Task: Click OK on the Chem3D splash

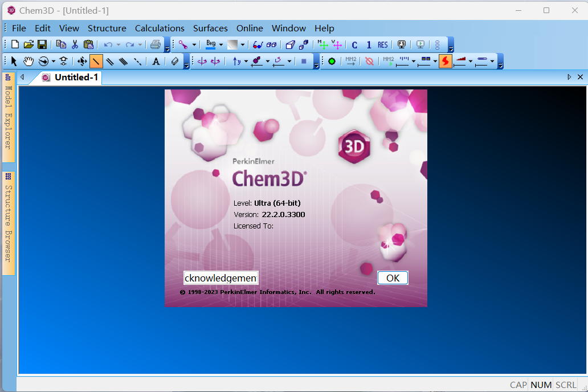Action: (x=393, y=277)
